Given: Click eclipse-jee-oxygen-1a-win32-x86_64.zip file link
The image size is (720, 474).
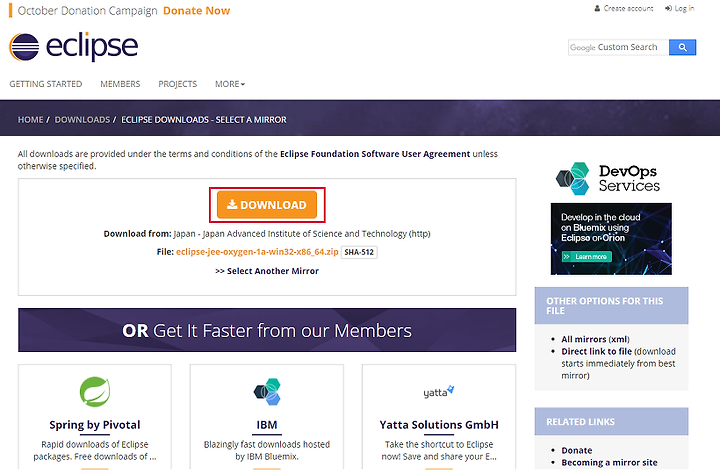Looking at the screenshot, I should [257, 252].
